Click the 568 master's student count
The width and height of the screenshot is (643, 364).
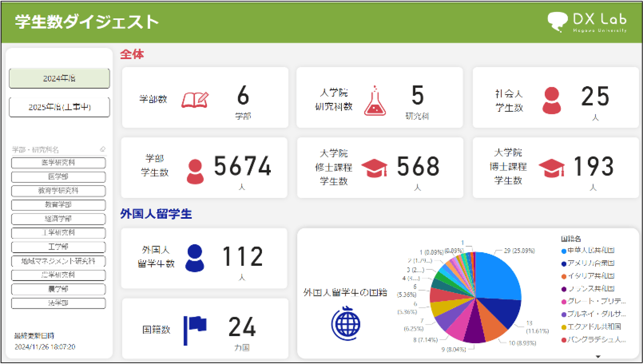coord(418,167)
